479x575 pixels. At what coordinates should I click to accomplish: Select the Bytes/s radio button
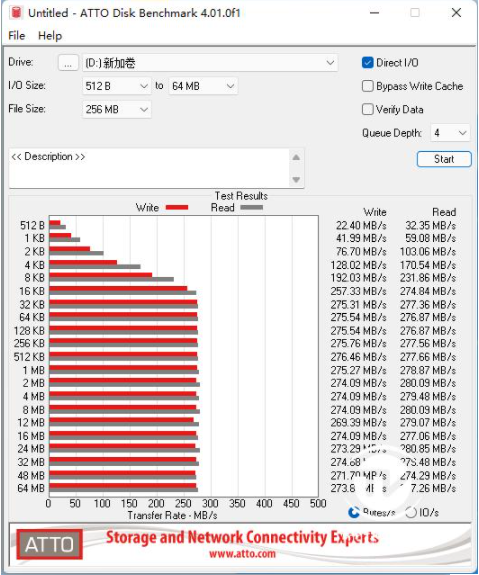354,512
